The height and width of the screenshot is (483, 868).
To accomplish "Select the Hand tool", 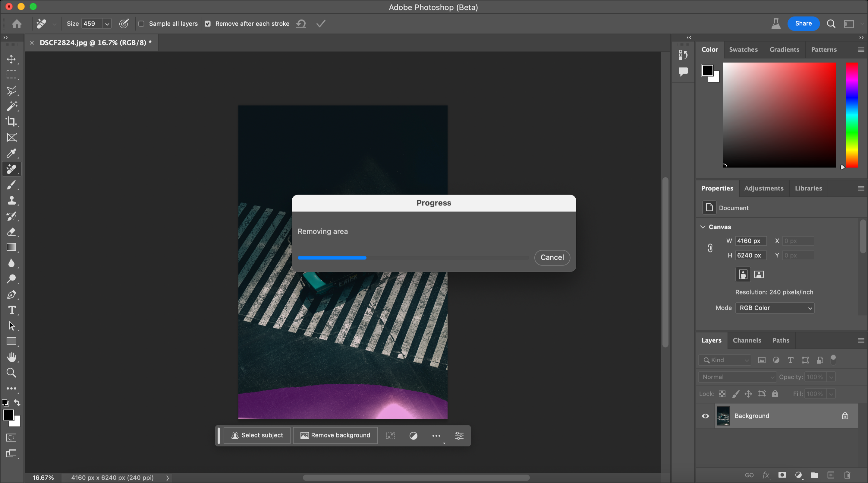I will [x=11, y=357].
